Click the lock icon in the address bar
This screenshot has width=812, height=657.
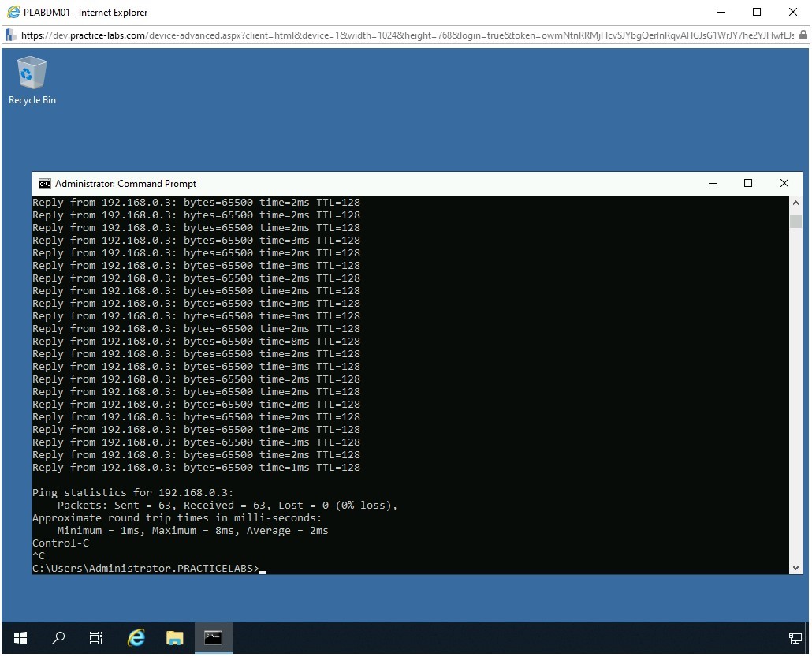pyautogui.click(x=803, y=35)
